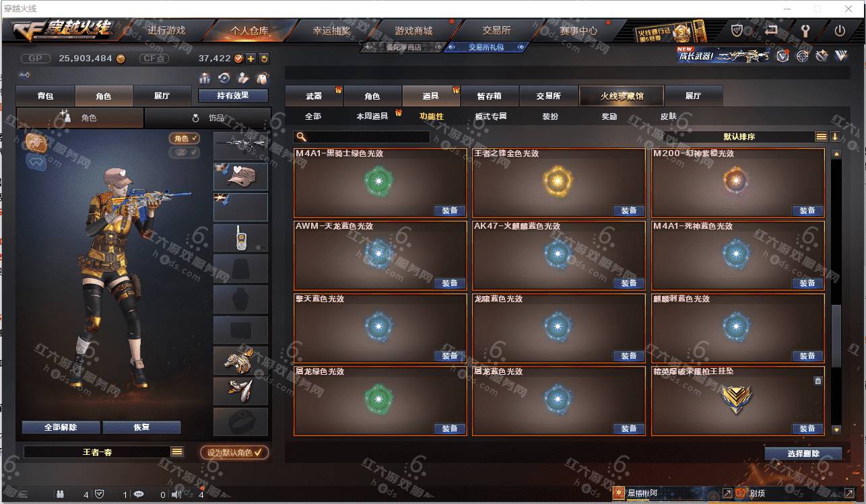Toggle 设为默认角色 checkbox
This screenshot has height=504, width=866.
(234, 452)
